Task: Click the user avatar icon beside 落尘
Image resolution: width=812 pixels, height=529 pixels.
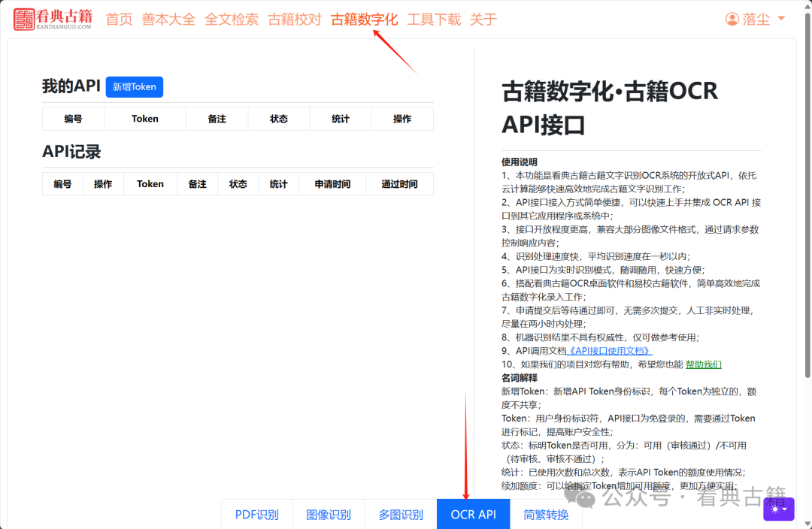Action: click(731, 18)
